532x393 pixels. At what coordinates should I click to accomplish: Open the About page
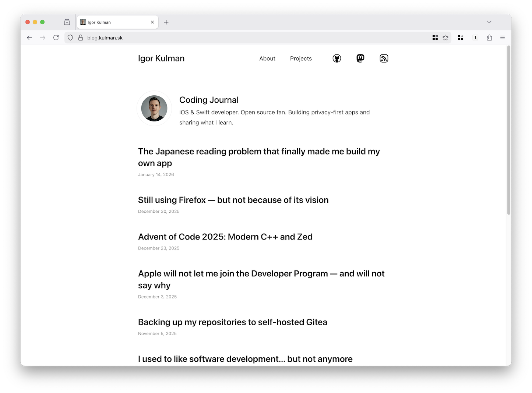pyautogui.click(x=267, y=59)
